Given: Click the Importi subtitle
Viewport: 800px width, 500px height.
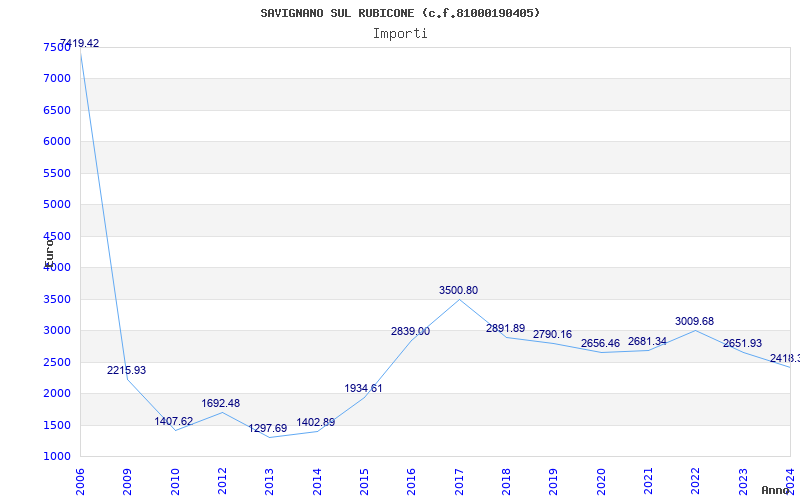Looking at the screenshot, I should [400, 33].
